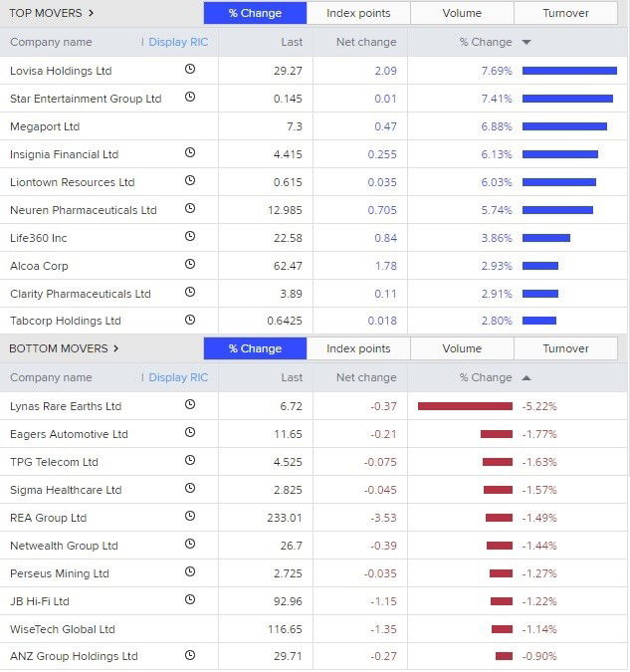Select the Alcoa Corp last price 62.47
630x672 pixels.
[288, 266]
